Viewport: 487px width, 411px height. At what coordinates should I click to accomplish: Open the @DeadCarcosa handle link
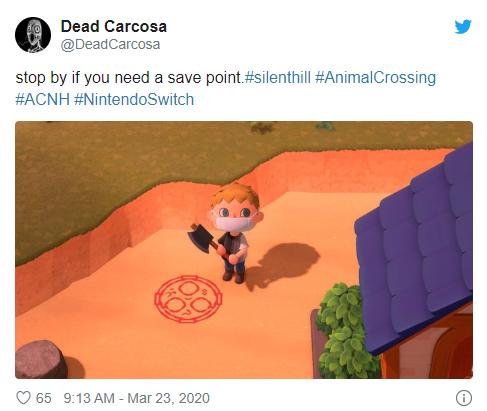coord(110,44)
